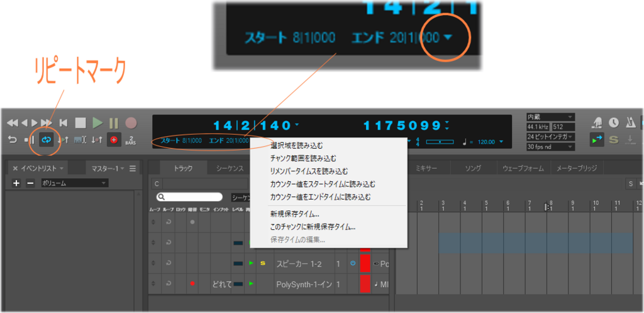Start playback with the green play button
644x313 pixels.
coord(97,123)
